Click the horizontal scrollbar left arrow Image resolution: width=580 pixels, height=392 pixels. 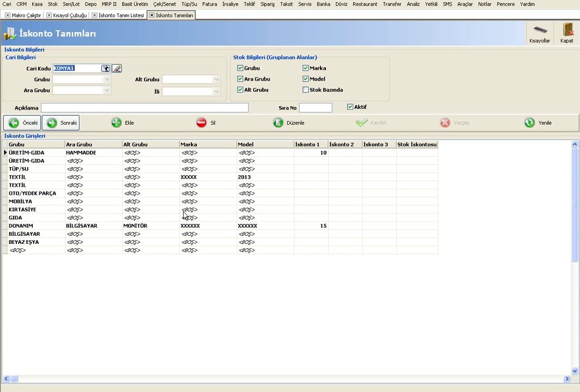(6, 379)
